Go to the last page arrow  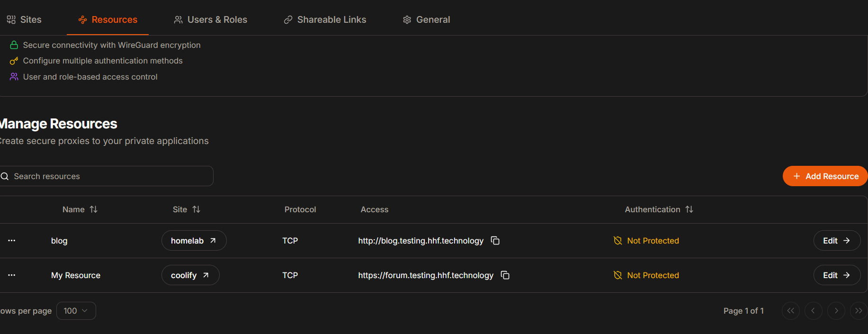point(859,311)
